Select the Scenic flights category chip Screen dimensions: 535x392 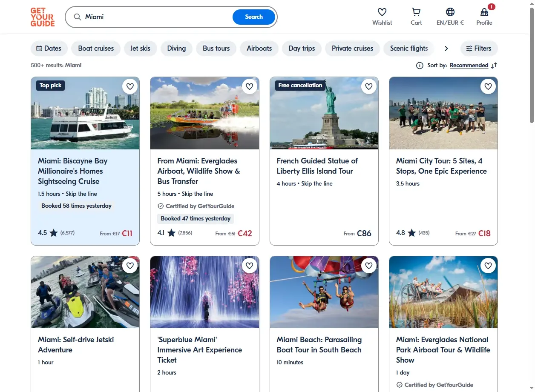pos(409,49)
